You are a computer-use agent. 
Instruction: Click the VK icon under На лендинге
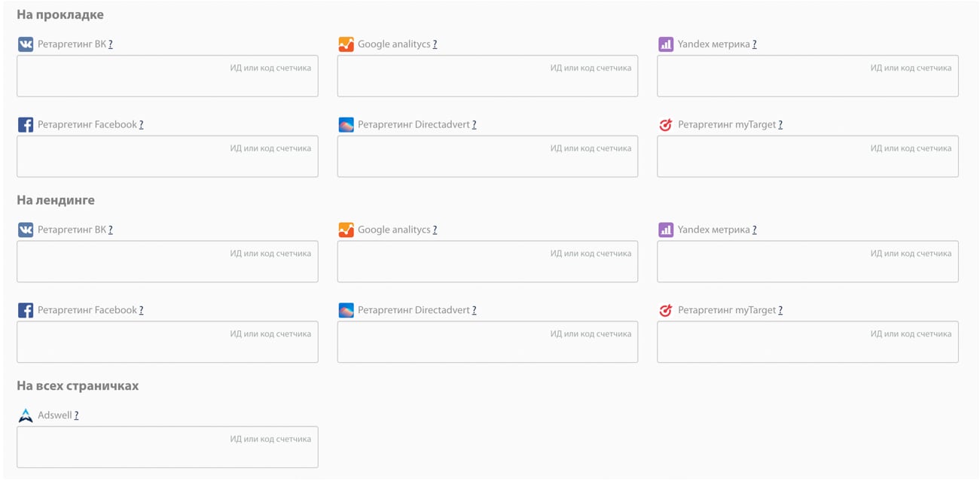pyautogui.click(x=26, y=230)
